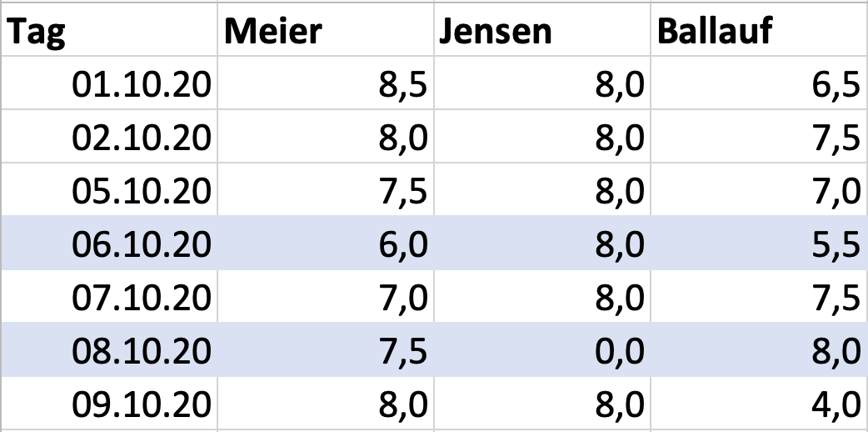This screenshot has height=432, width=868.
Task: Select the Ballauf column header cell
Action: [759, 29]
